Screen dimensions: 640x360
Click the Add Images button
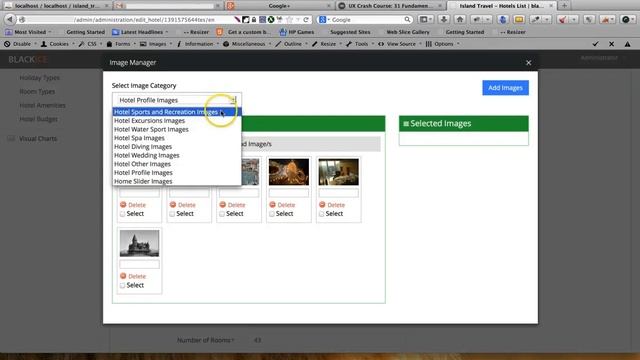coord(505,88)
